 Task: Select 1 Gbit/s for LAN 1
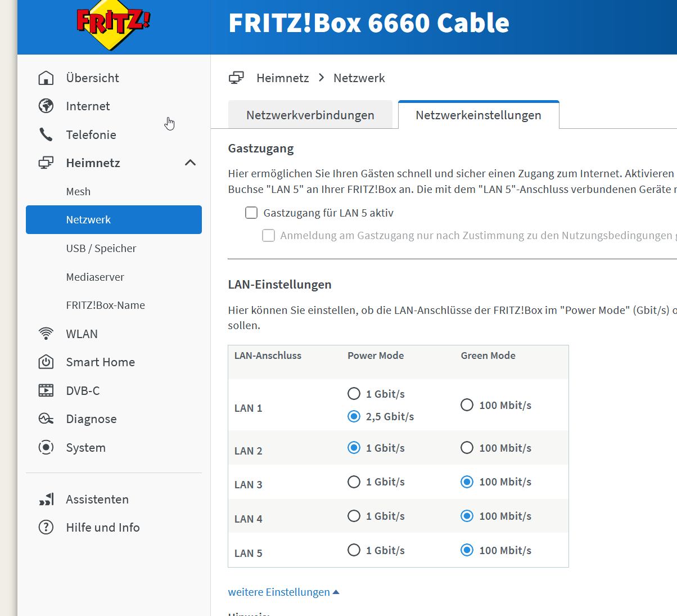click(354, 394)
